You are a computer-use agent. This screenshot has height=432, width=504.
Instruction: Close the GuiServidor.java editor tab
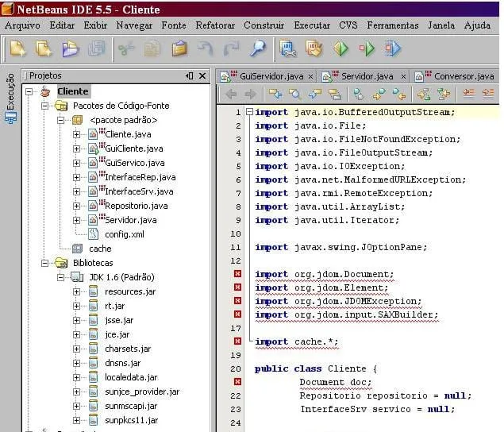click(x=310, y=77)
